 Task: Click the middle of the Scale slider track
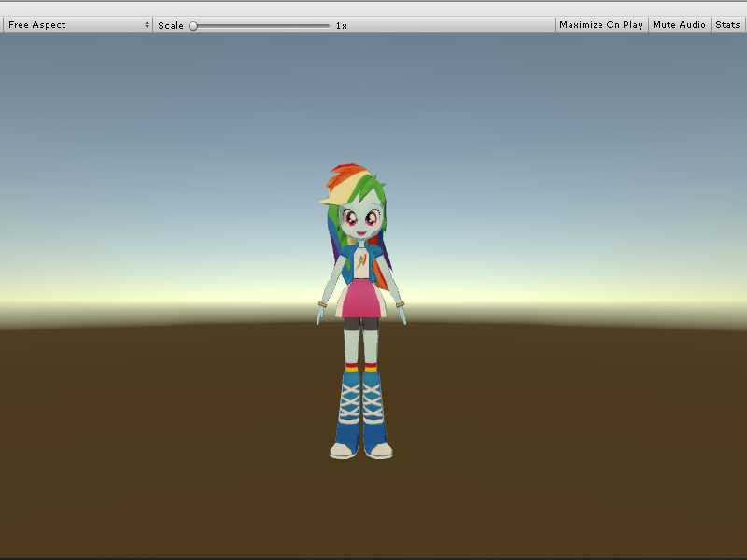(x=261, y=26)
